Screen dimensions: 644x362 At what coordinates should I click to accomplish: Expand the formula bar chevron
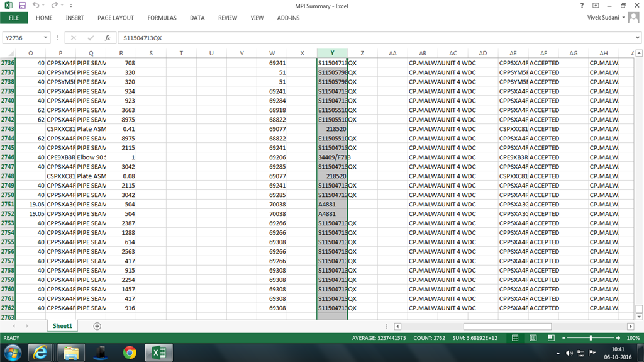[638, 37]
